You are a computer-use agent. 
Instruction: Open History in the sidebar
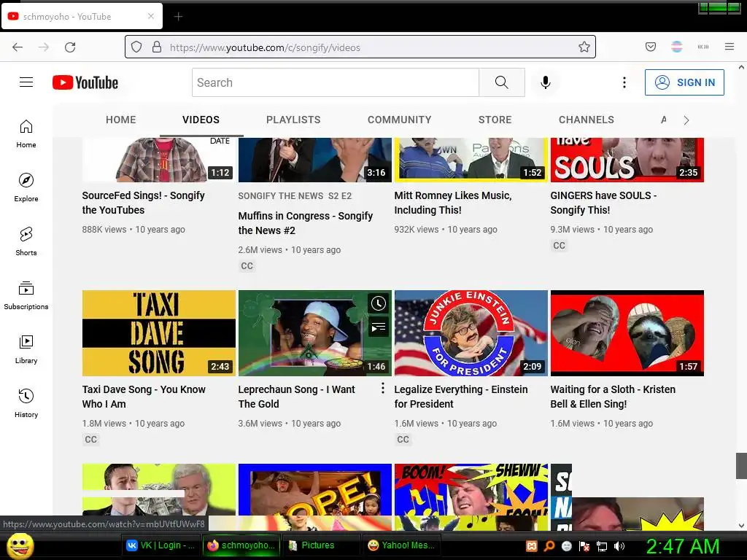point(26,403)
